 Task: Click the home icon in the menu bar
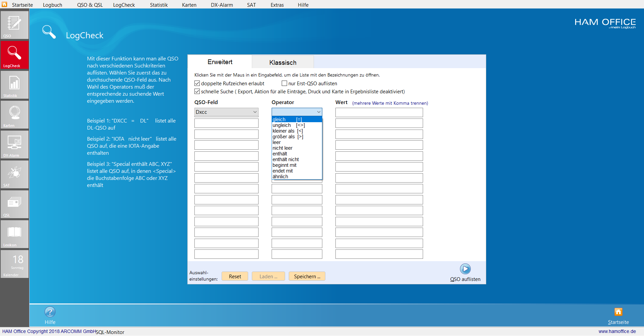4,4
